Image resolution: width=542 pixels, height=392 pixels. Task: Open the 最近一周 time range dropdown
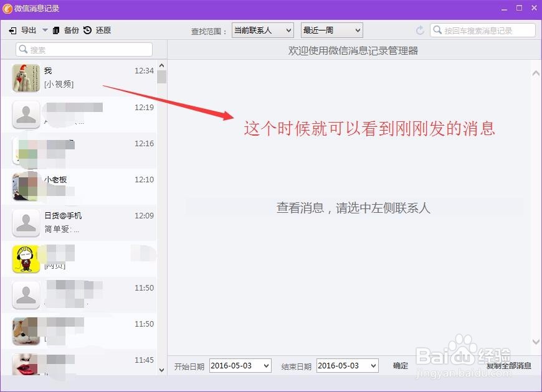[332, 30]
